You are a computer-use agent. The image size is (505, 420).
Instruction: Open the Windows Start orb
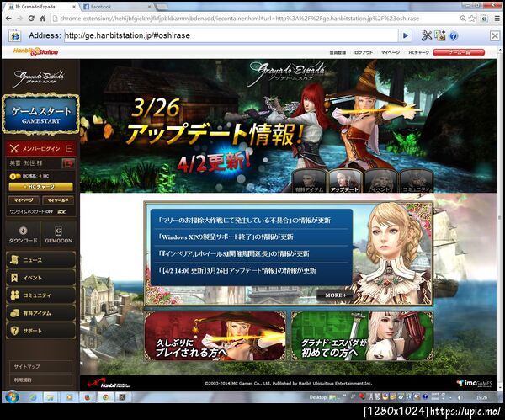(x=12, y=396)
